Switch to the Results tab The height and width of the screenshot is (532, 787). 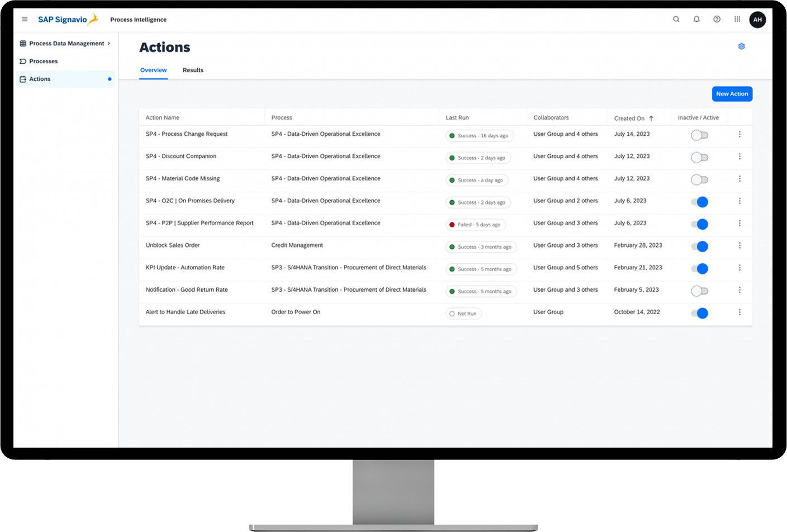pyautogui.click(x=193, y=70)
